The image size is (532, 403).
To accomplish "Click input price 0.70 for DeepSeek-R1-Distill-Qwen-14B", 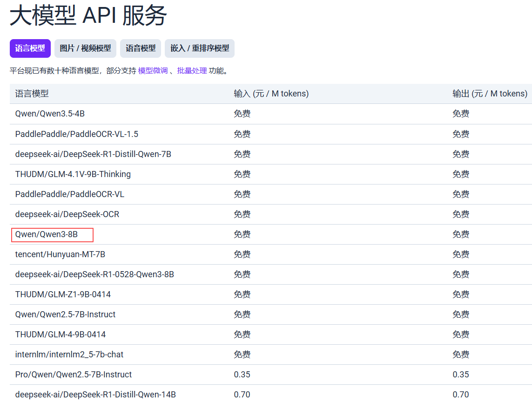I will (x=242, y=395).
